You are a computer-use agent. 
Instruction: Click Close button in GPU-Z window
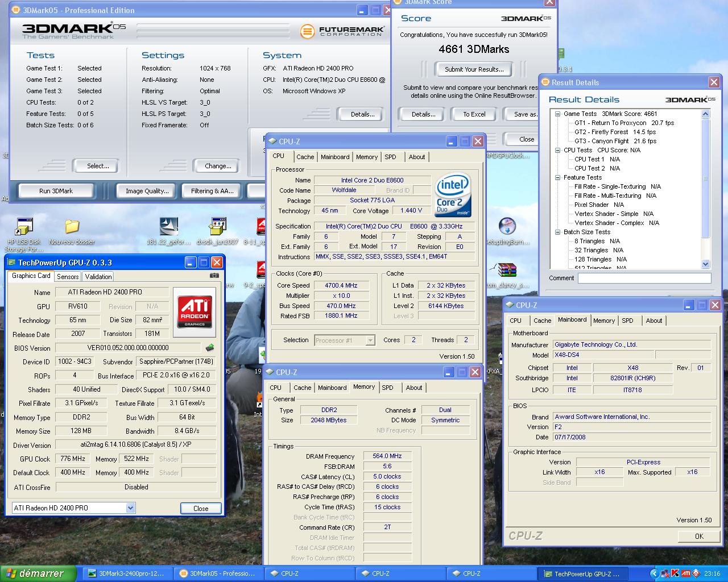tap(201, 509)
